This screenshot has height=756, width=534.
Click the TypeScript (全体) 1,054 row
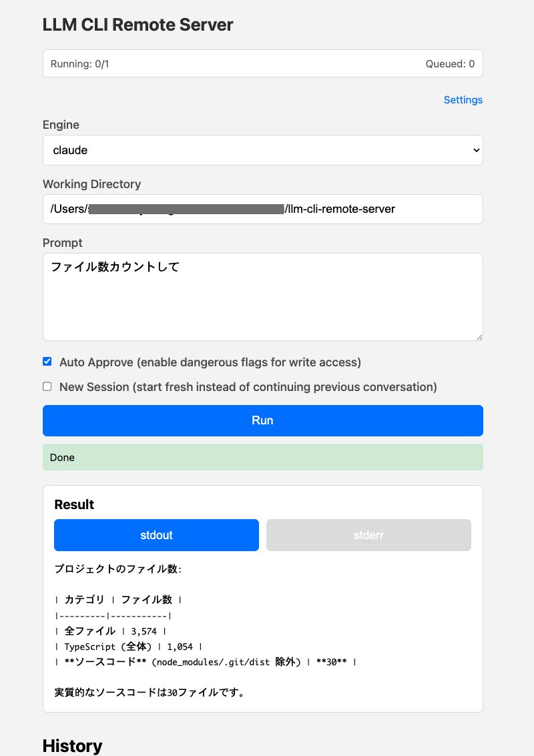[x=128, y=647]
